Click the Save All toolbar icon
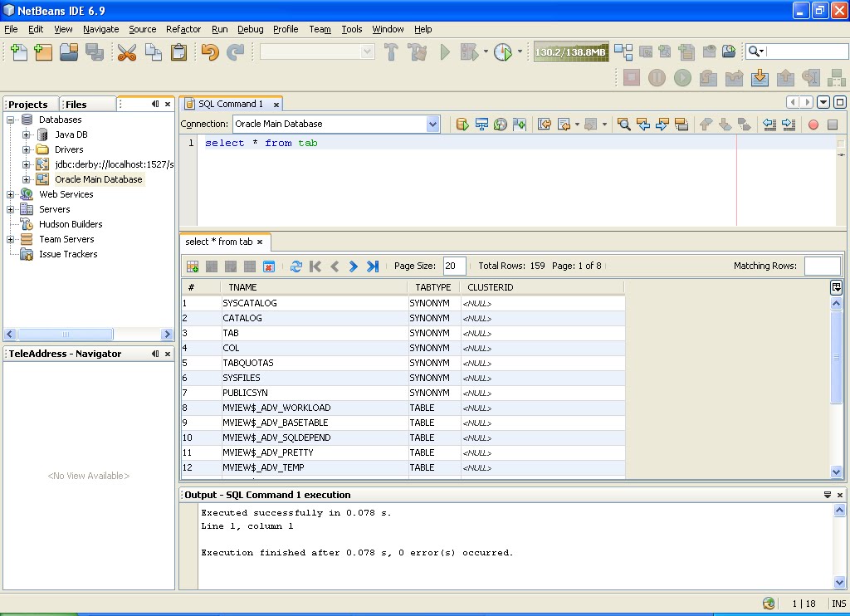 coord(94,51)
